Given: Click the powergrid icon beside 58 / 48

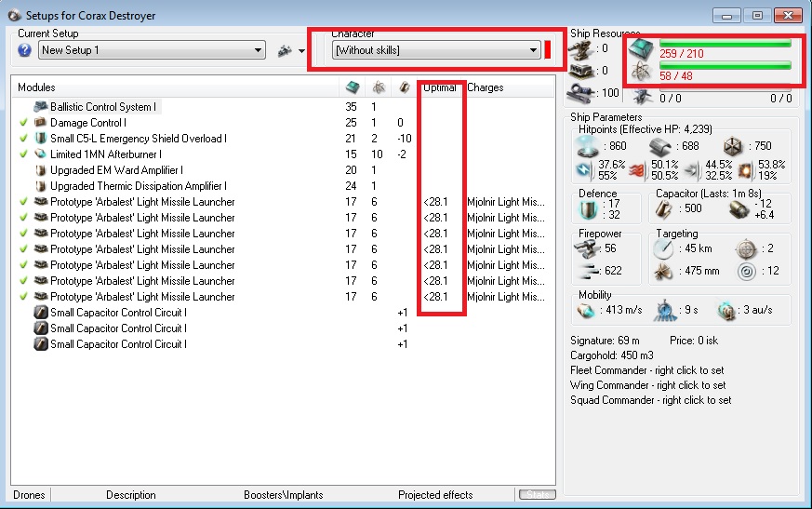Looking at the screenshot, I should (x=641, y=72).
